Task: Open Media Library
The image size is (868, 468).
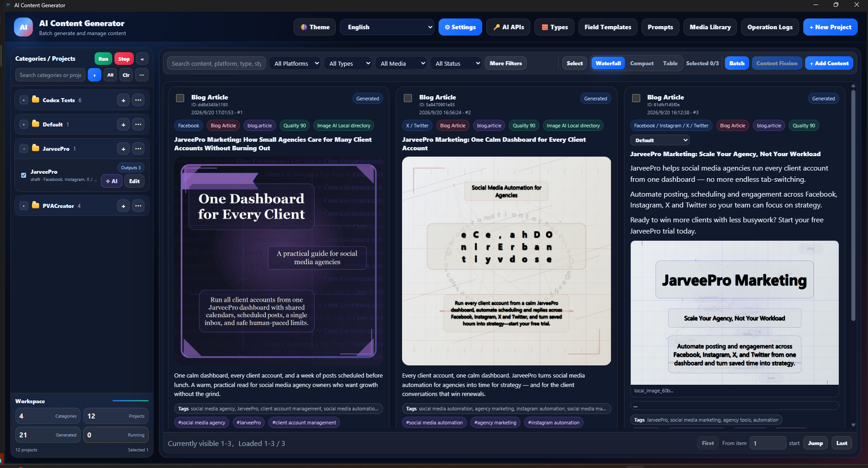Action: 710,27
